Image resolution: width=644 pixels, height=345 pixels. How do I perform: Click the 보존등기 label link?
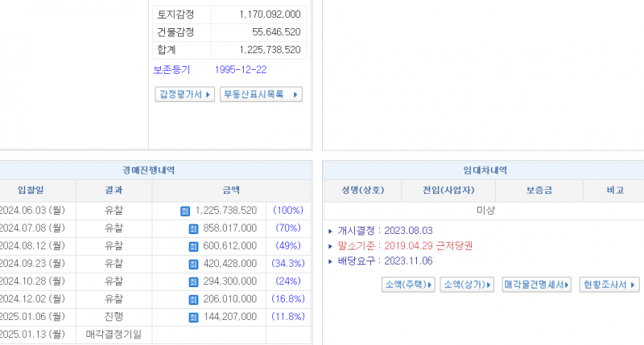[171, 69]
